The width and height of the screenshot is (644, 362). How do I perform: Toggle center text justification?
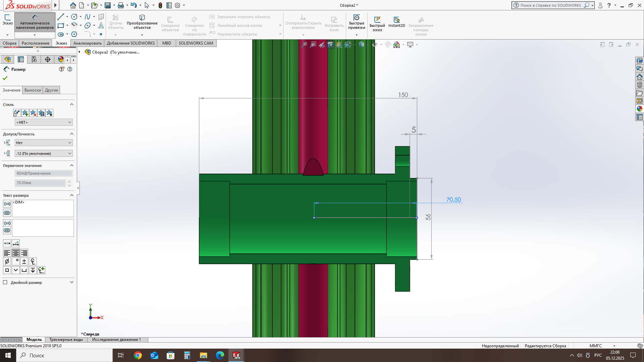click(16, 253)
